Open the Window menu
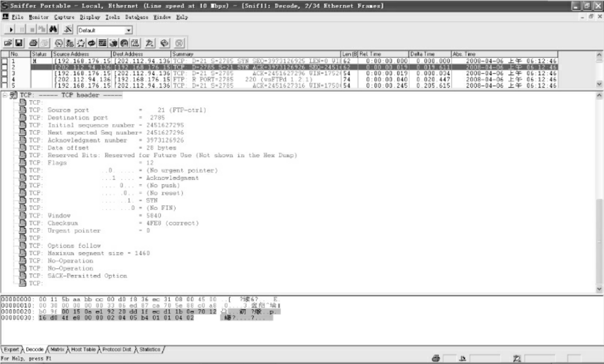 tap(162, 17)
